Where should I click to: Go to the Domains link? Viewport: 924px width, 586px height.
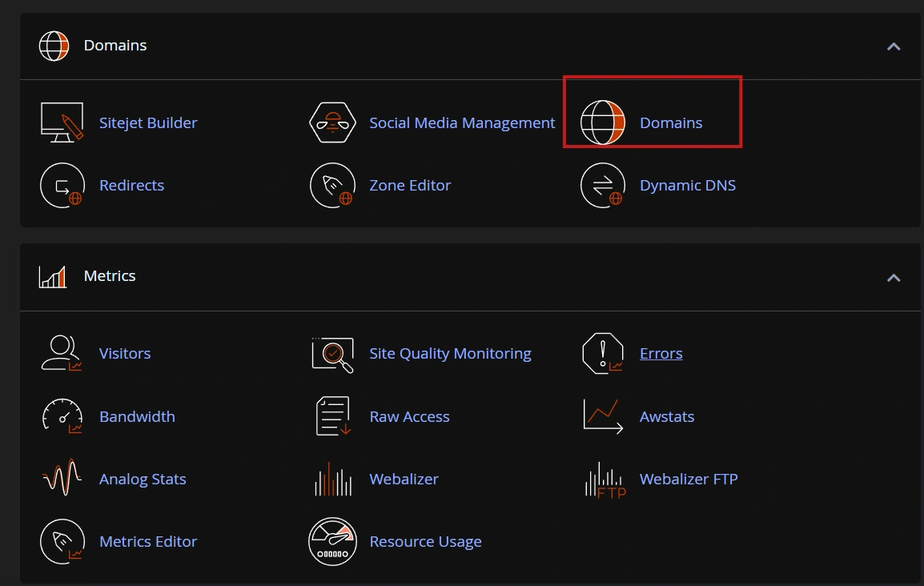[671, 123]
